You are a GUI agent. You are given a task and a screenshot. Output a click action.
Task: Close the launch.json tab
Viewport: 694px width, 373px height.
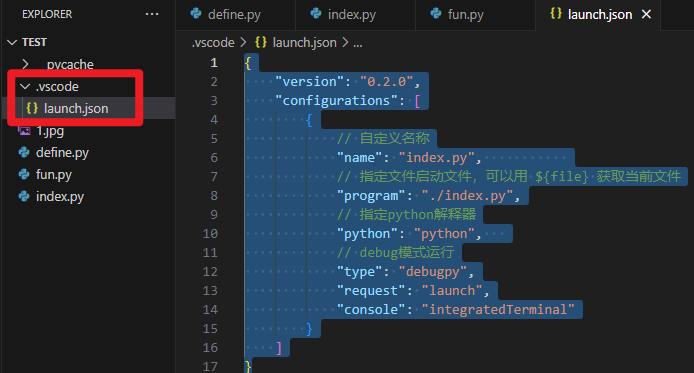click(x=646, y=15)
